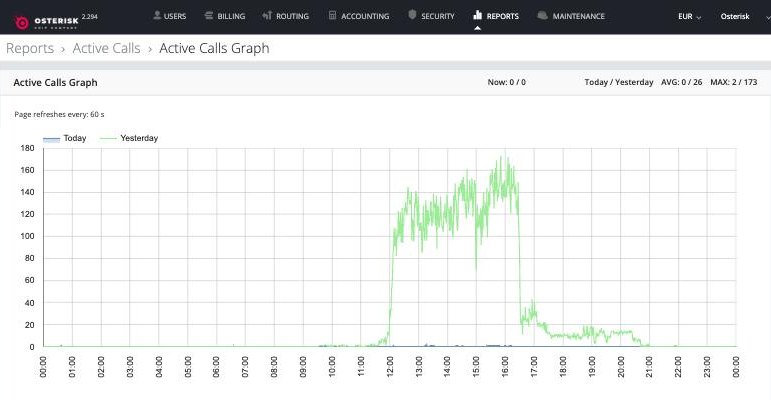Click the 21:00 x-axis label

click(x=650, y=367)
